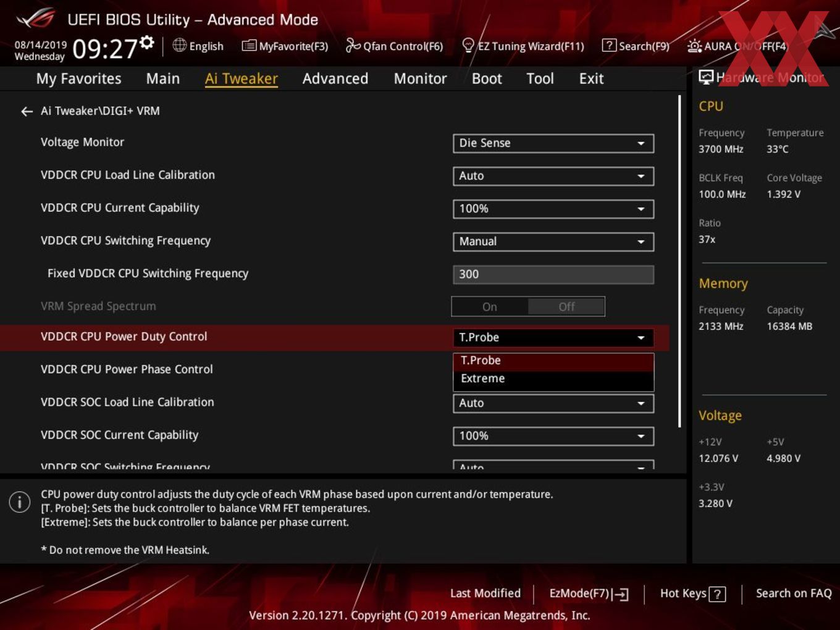
Task: Click the 09:27 clock display
Action: tap(105, 48)
